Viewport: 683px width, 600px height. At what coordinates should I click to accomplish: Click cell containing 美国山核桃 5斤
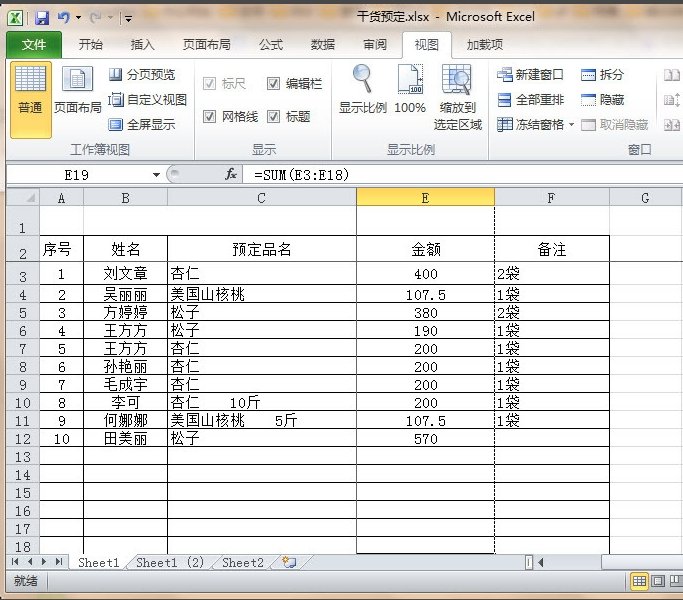click(262, 420)
